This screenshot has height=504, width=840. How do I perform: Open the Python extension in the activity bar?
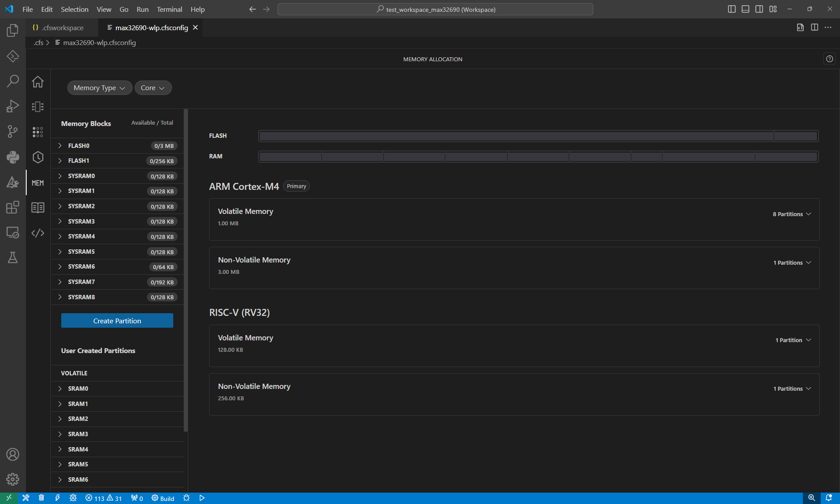(x=13, y=157)
